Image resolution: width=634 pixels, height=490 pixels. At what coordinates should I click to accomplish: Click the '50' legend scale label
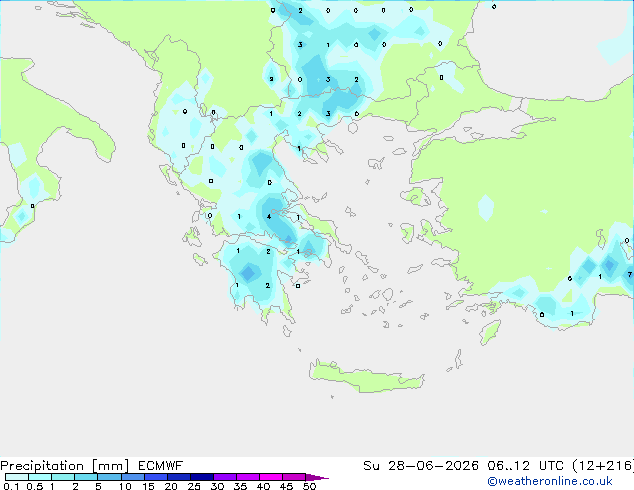point(309,486)
